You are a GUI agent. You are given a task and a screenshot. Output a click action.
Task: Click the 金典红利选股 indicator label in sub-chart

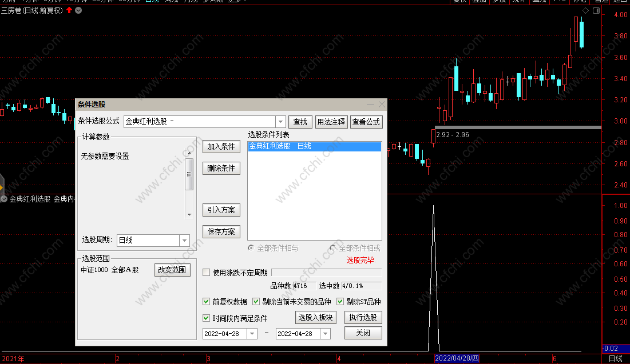tap(30, 199)
